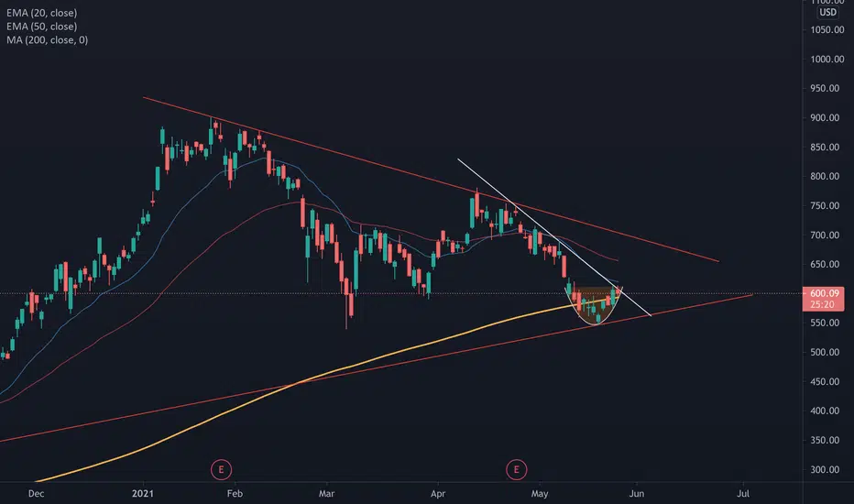Click the 650.00 price axis label
Image resolution: width=854 pixels, height=504 pixels.
point(825,264)
